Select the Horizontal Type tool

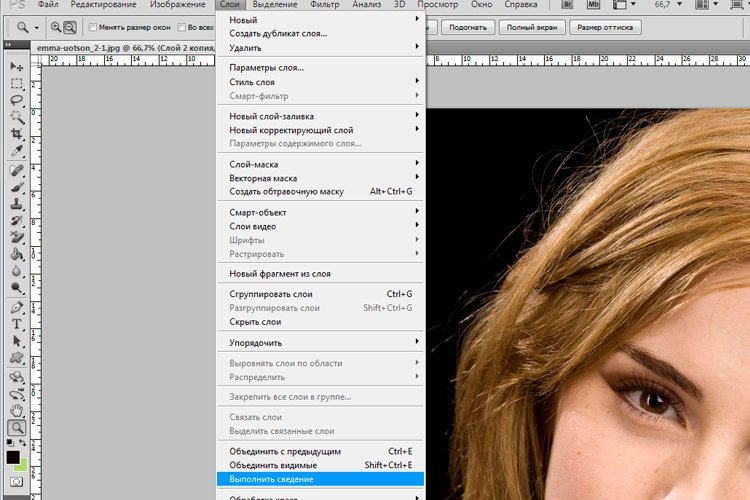point(17,324)
